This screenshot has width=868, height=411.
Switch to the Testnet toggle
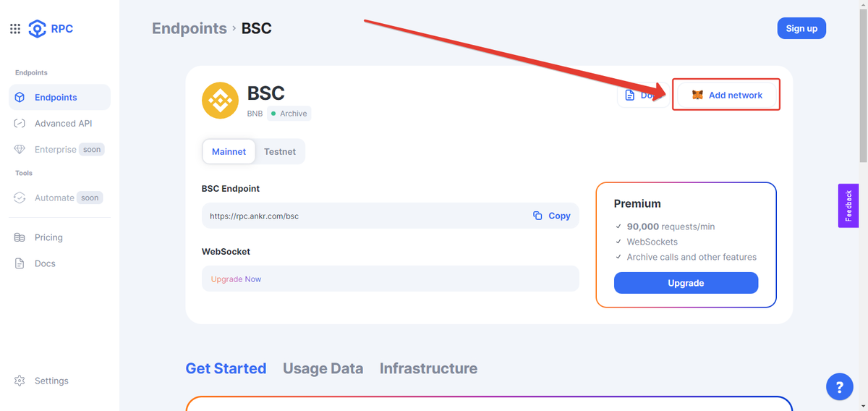click(x=280, y=151)
